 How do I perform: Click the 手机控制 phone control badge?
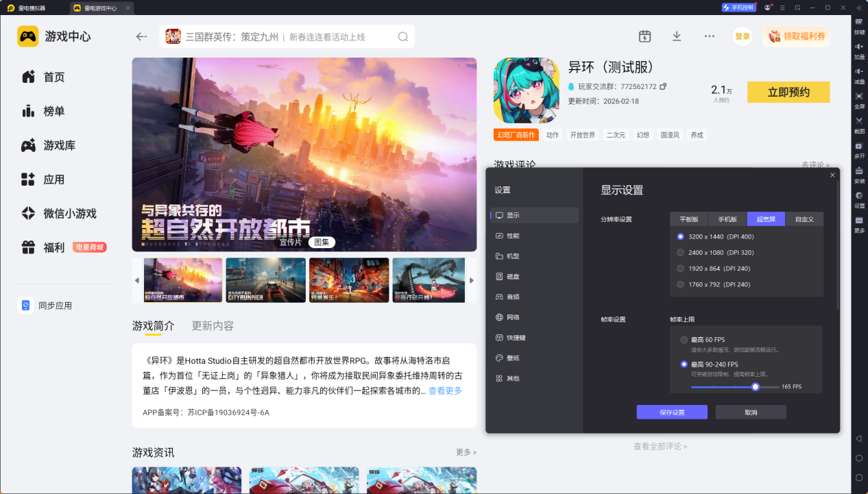[x=738, y=8]
